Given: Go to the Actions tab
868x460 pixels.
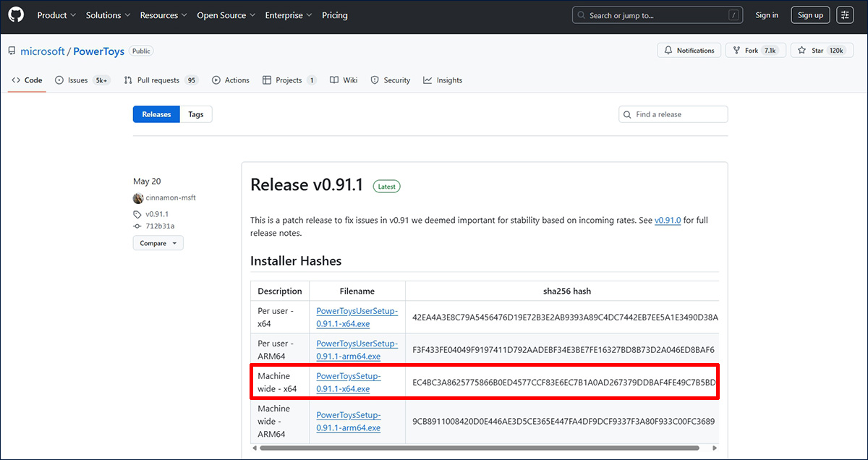Looking at the screenshot, I should tap(231, 80).
